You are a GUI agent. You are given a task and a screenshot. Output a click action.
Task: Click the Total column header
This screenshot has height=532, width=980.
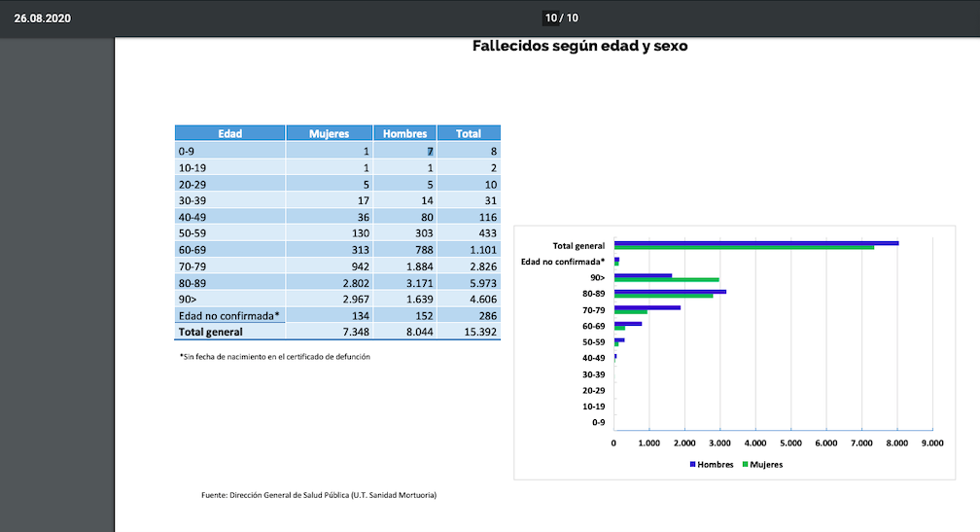click(469, 133)
